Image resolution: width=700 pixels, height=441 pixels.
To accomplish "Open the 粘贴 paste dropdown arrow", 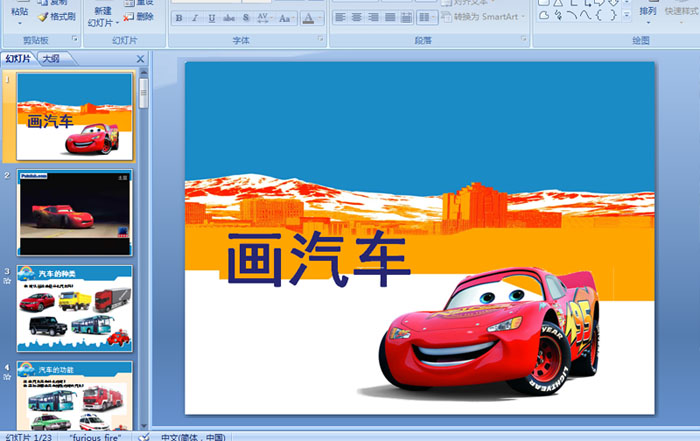I will tap(19, 23).
